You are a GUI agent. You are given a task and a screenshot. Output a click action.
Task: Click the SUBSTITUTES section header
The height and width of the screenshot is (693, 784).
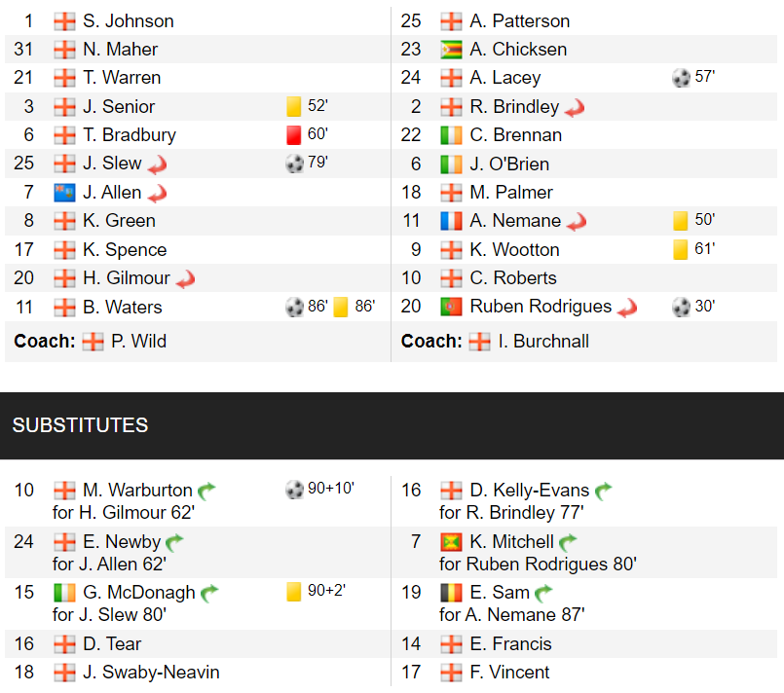click(80, 425)
